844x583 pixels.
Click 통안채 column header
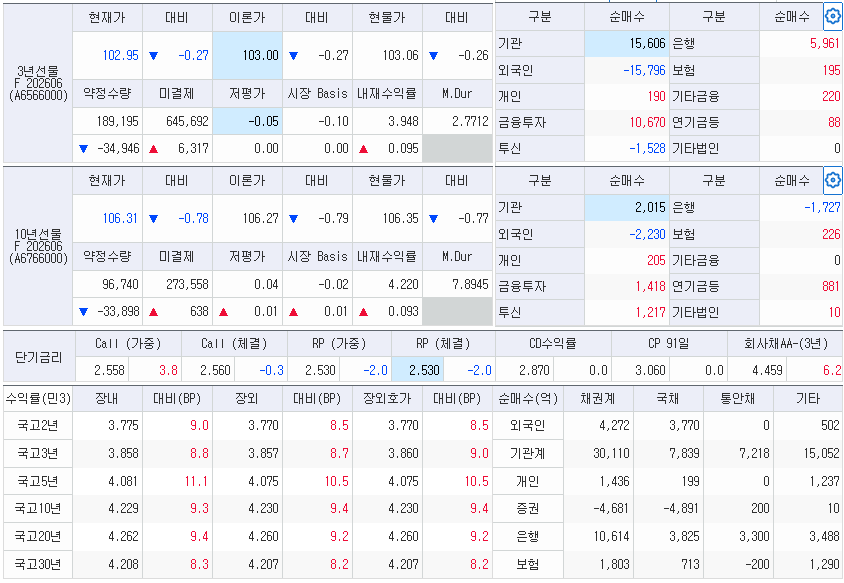pos(738,399)
